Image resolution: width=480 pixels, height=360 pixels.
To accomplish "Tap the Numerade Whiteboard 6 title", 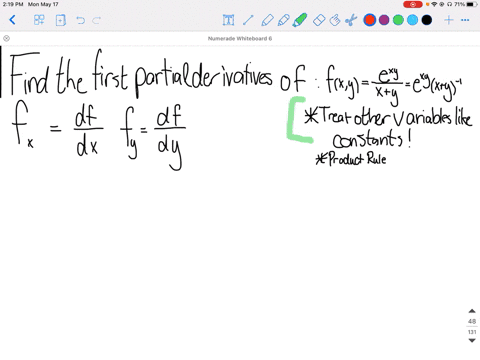I will (240, 38).
